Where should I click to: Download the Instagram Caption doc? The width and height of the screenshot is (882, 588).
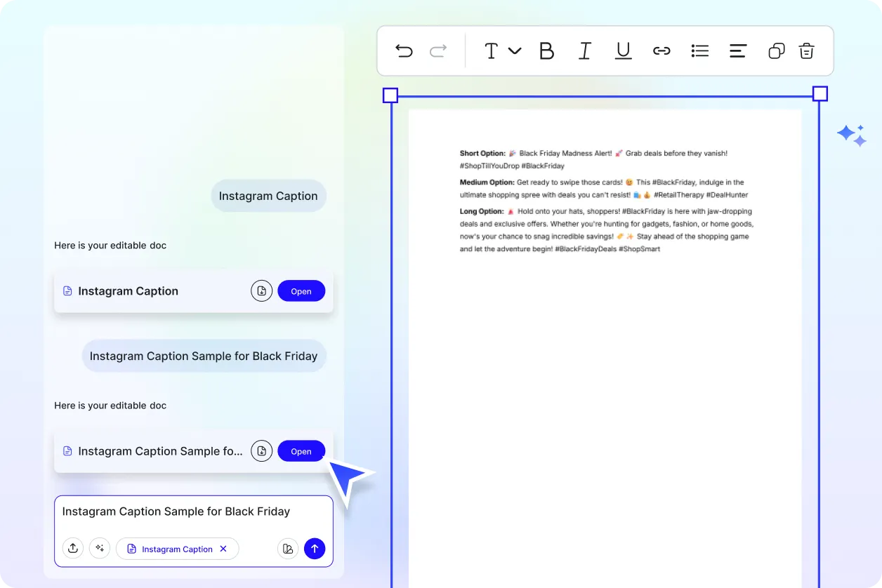point(261,291)
